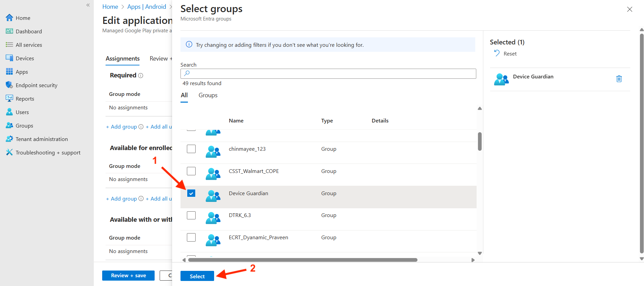
Task: Remove Device Guardian using trash icon
Action: 619,79
